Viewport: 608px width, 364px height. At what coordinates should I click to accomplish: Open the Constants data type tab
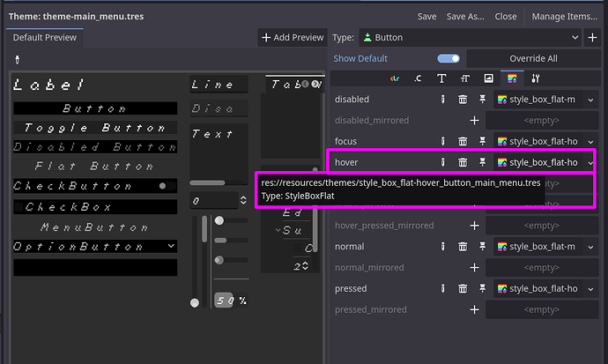coord(418,78)
